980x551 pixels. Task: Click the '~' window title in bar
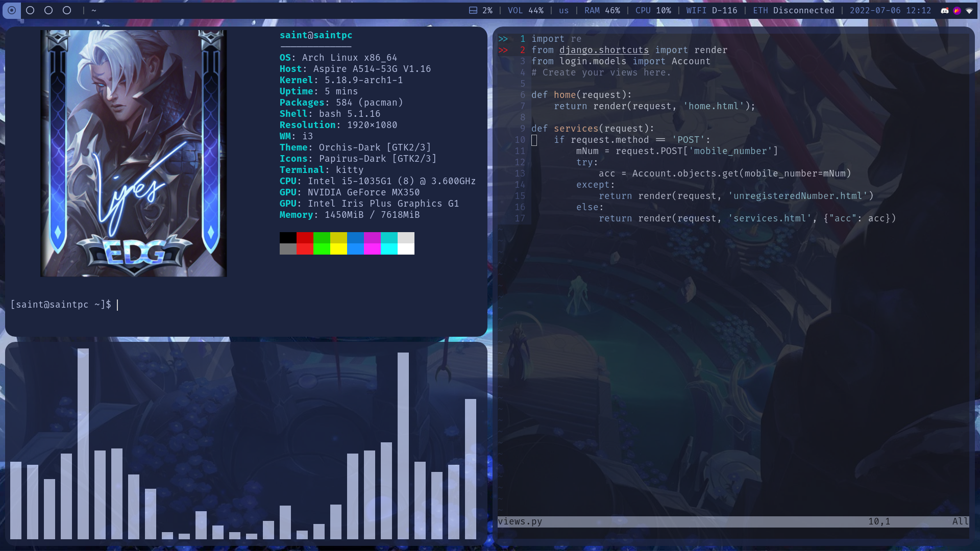94,10
